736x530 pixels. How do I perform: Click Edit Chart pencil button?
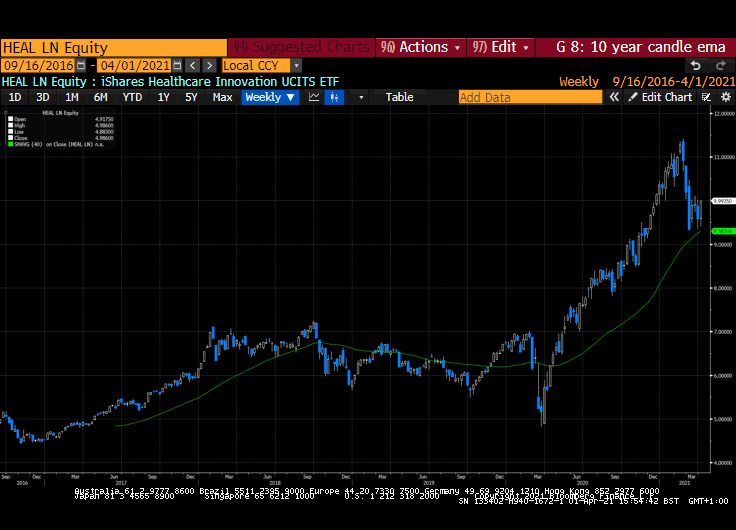[660, 97]
